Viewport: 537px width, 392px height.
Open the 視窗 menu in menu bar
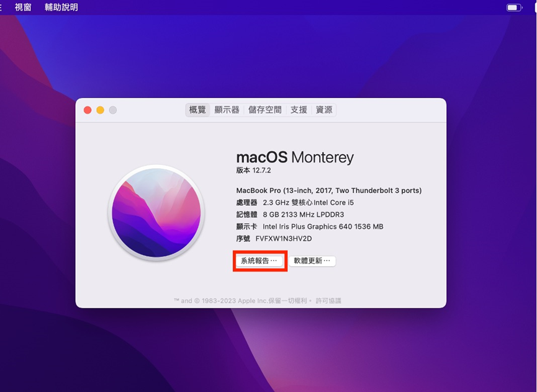click(x=23, y=7)
